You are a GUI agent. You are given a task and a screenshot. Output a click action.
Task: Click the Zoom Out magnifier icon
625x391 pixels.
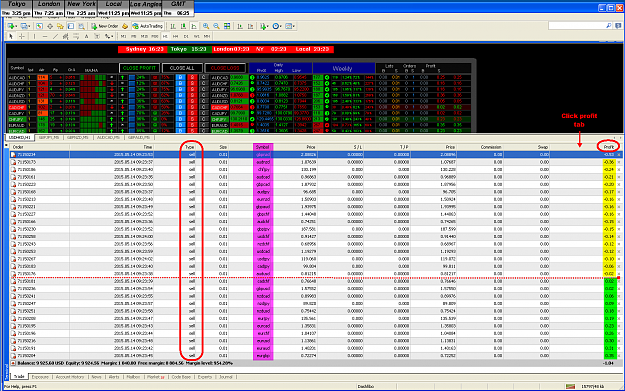[216, 26]
